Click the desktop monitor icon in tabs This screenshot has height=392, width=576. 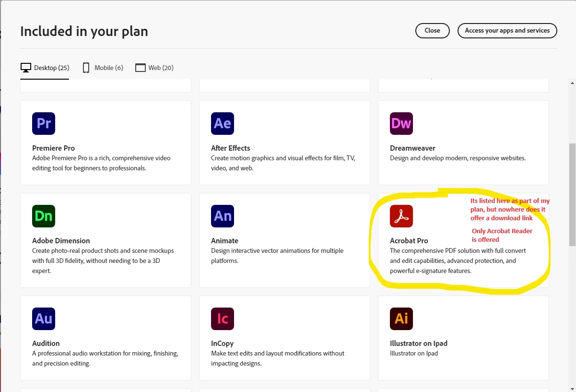pyautogui.click(x=26, y=68)
